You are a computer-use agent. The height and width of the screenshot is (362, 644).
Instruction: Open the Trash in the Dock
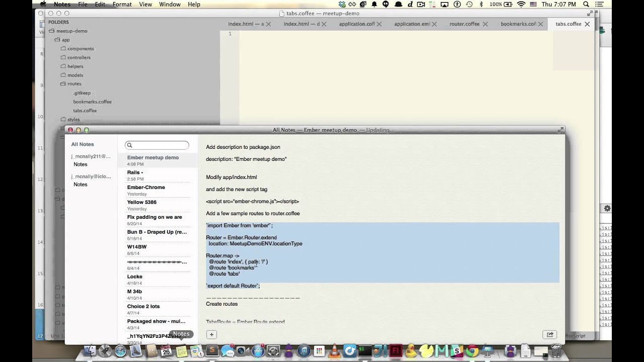click(555, 350)
